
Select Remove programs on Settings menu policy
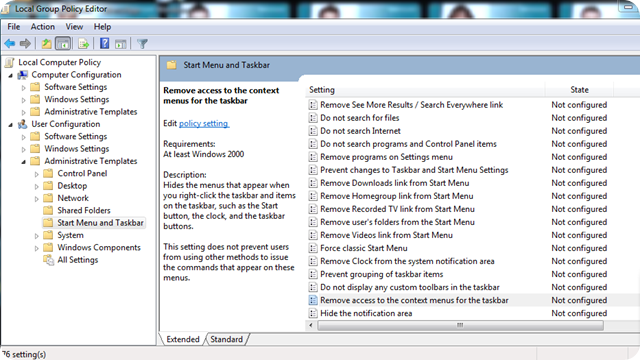point(386,157)
